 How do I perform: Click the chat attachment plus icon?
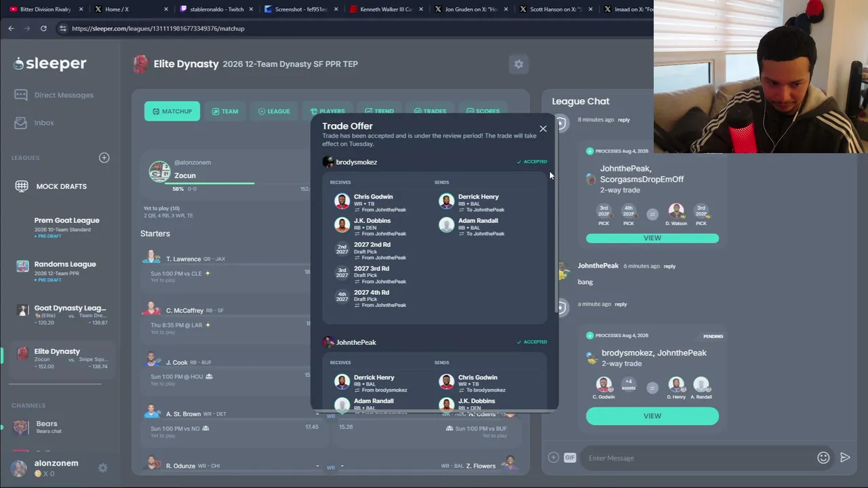[x=553, y=457]
